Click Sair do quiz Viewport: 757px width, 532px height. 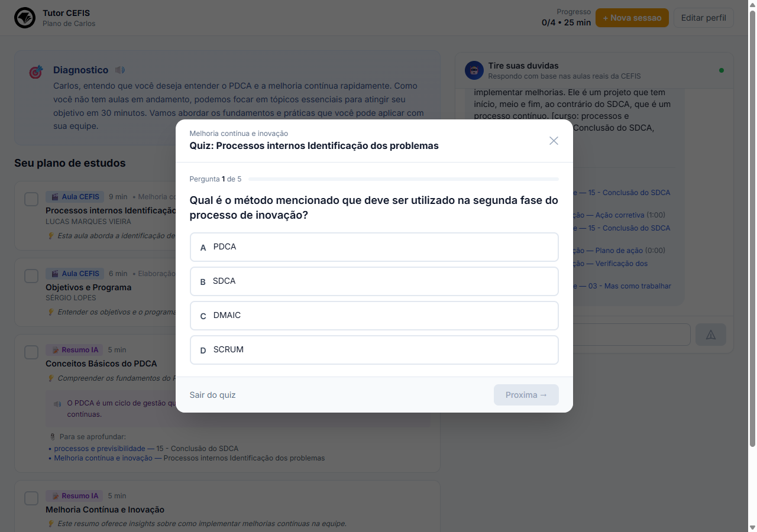pyautogui.click(x=212, y=395)
